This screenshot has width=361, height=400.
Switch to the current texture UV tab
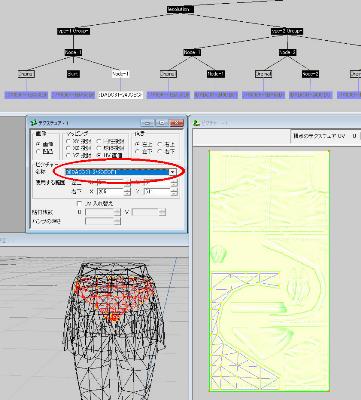(x=319, y=136)
